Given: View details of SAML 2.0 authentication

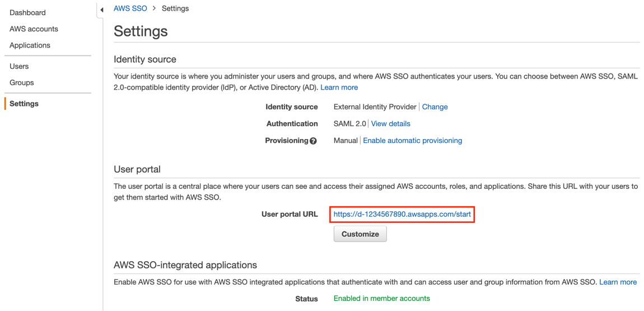Looking at the screenshot, I should coord(390,124).
